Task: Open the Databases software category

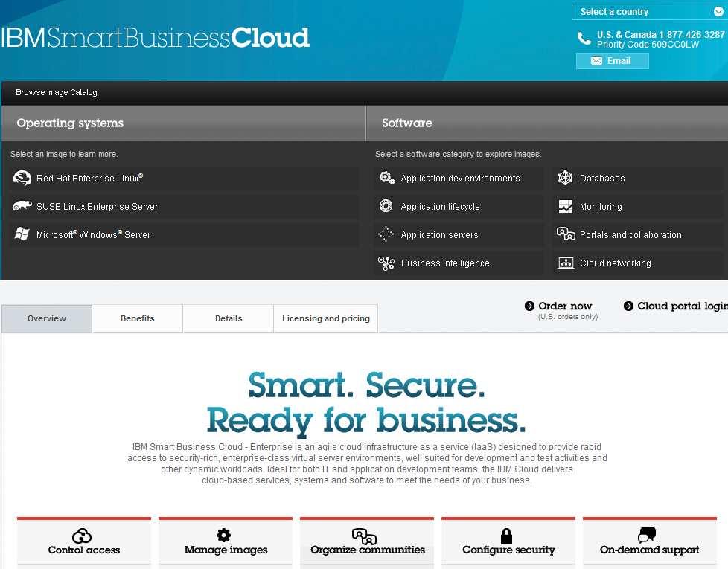Action: 638,178
